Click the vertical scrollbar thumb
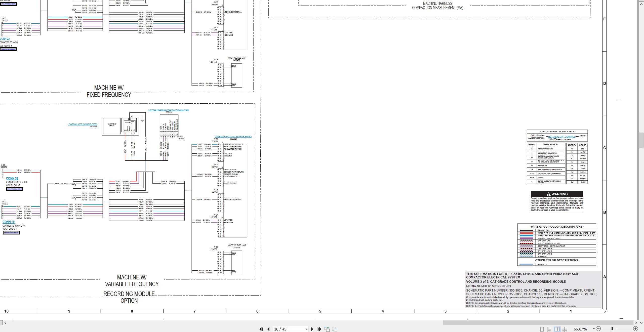The image size is (644, 332). pyautogui.click(x=641, y=141)
